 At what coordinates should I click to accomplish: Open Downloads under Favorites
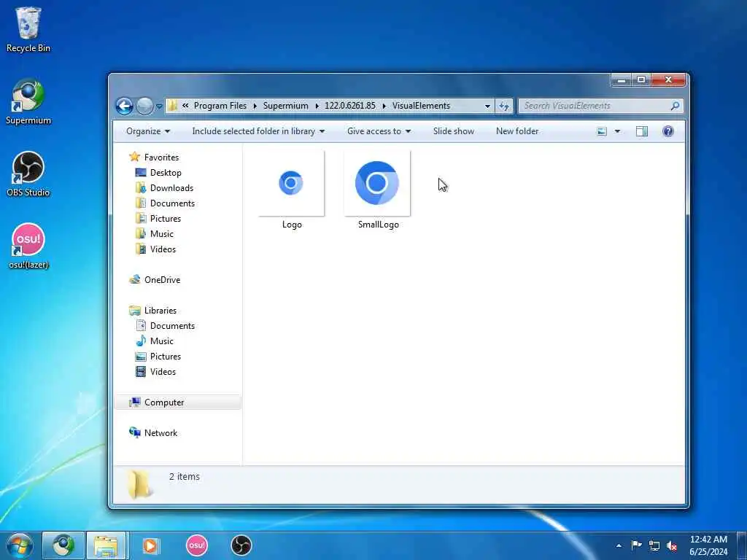click(x=165, y=187)
